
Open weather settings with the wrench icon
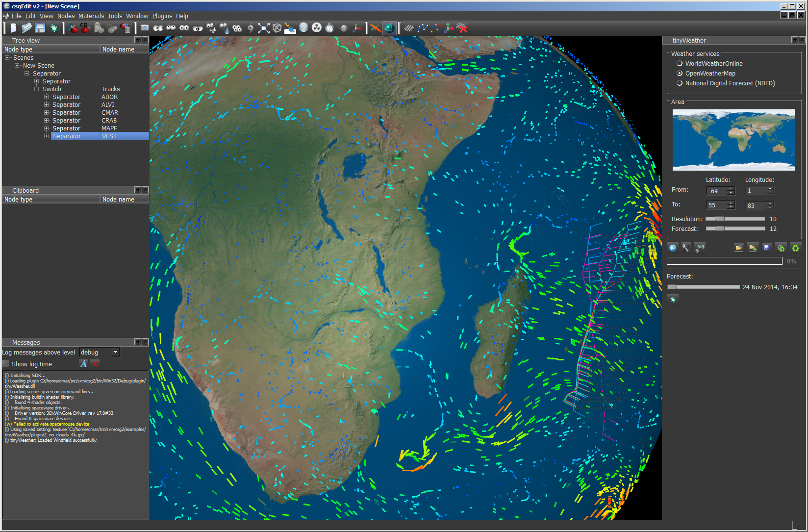686,248
